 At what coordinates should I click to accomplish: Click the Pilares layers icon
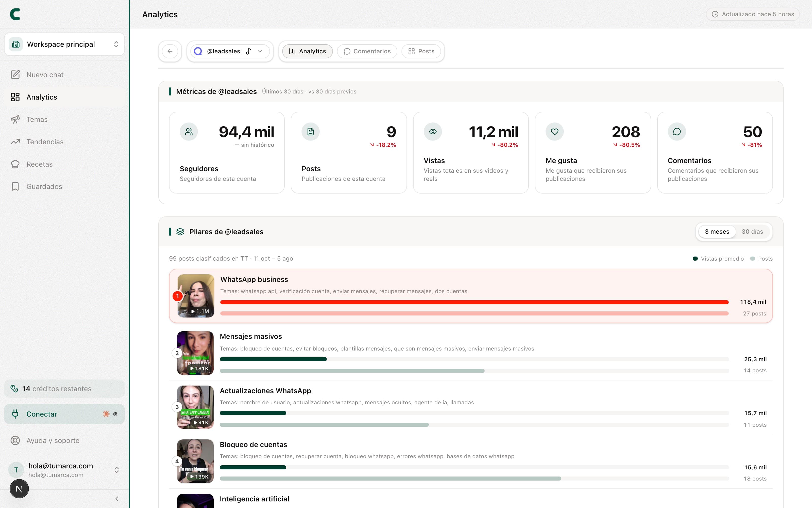[x=180, y=232]
